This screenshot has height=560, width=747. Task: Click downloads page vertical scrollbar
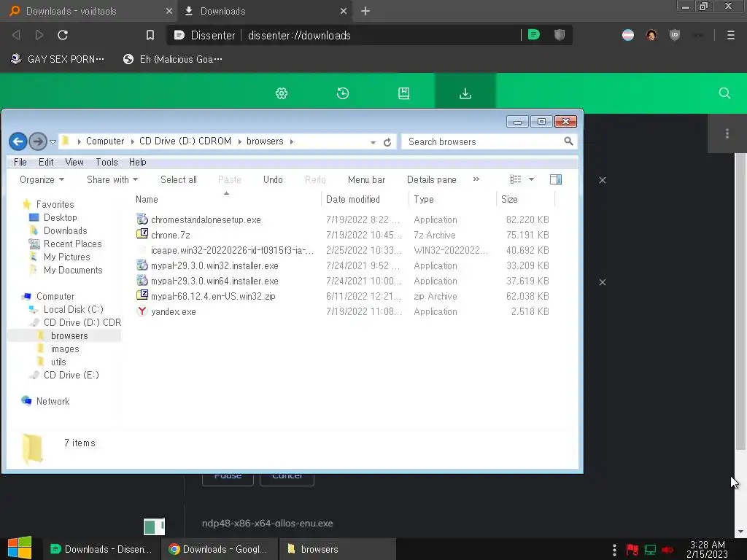click(740, 301)
